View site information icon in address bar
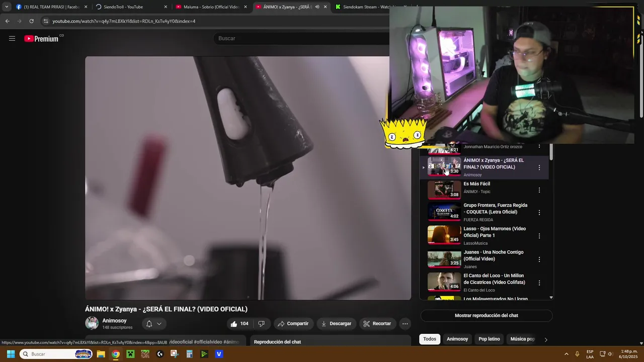The image size is (644, 362). [45, 21]
